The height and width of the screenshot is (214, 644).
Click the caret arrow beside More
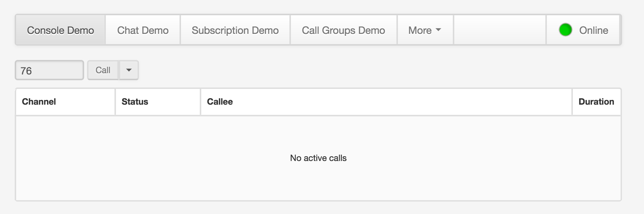[438, 30]
